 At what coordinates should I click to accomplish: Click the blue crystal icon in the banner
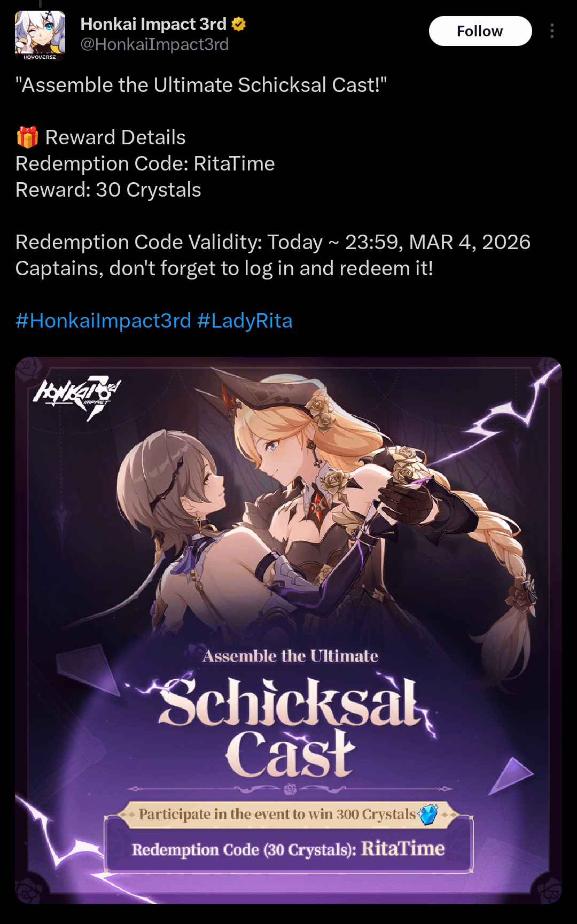pos(428,814)
